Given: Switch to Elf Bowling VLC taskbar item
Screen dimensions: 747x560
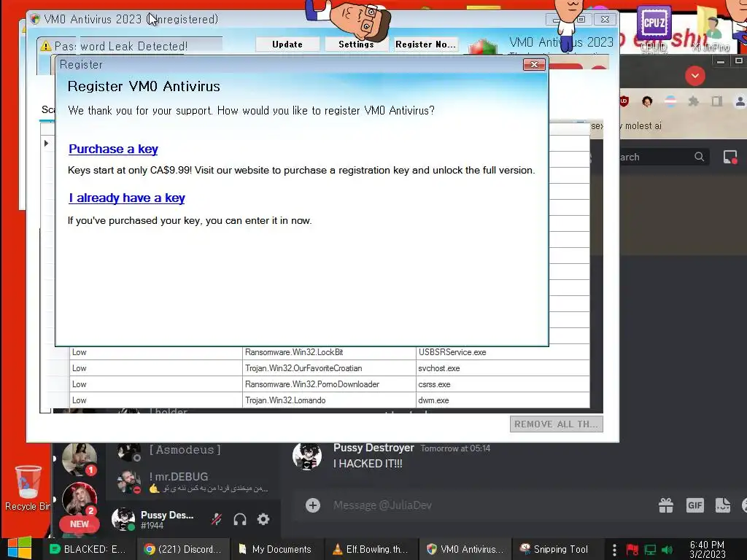Looking at the screenshot, I should [371, 549].
